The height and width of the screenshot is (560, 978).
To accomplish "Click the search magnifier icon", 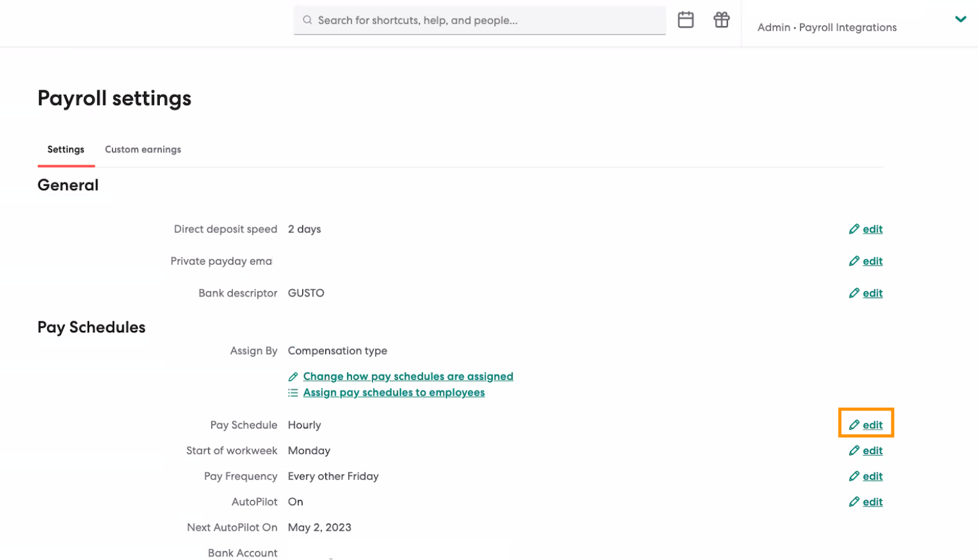I will [x=308, y=20].
